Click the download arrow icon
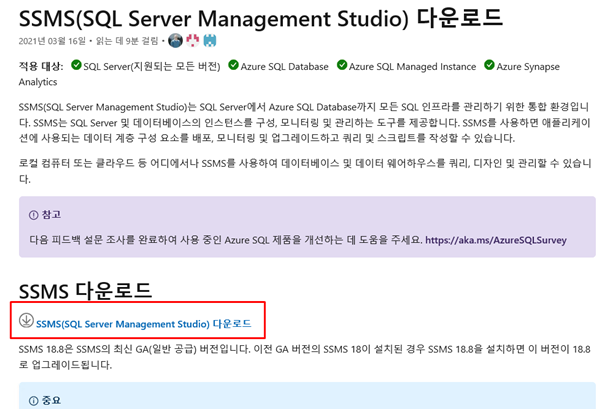The height and width of the screenshot is (409, 602). (26, 320)
